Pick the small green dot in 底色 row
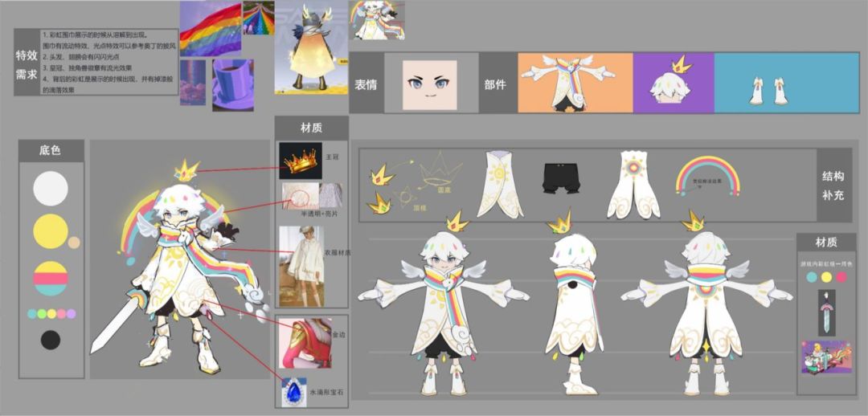868x416 pixels. click(42, 314)
